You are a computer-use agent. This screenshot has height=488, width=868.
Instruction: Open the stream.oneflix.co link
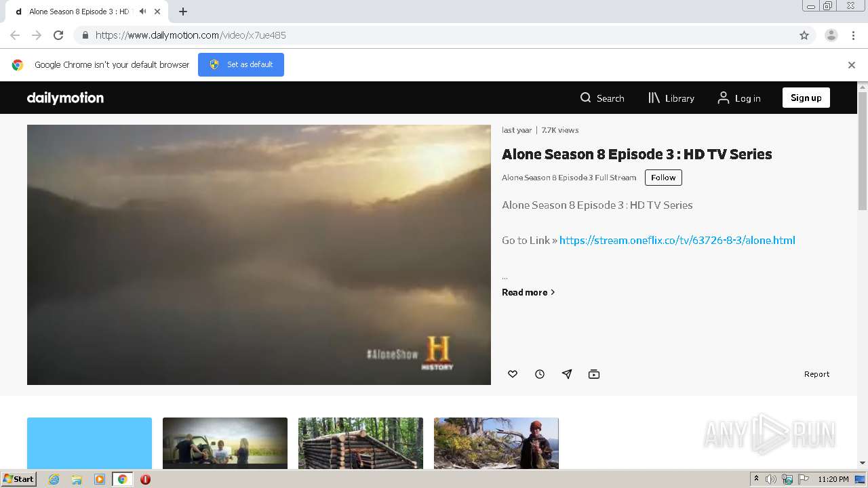coord(677,240)
